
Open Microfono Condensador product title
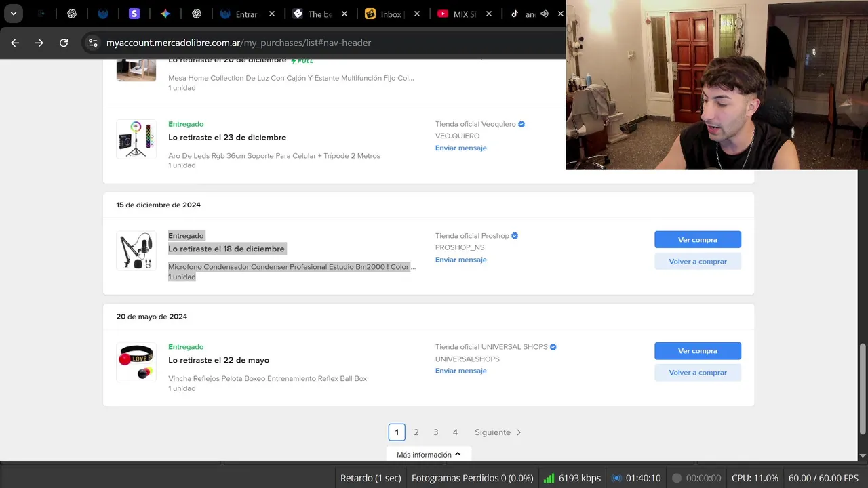[292, 267]
